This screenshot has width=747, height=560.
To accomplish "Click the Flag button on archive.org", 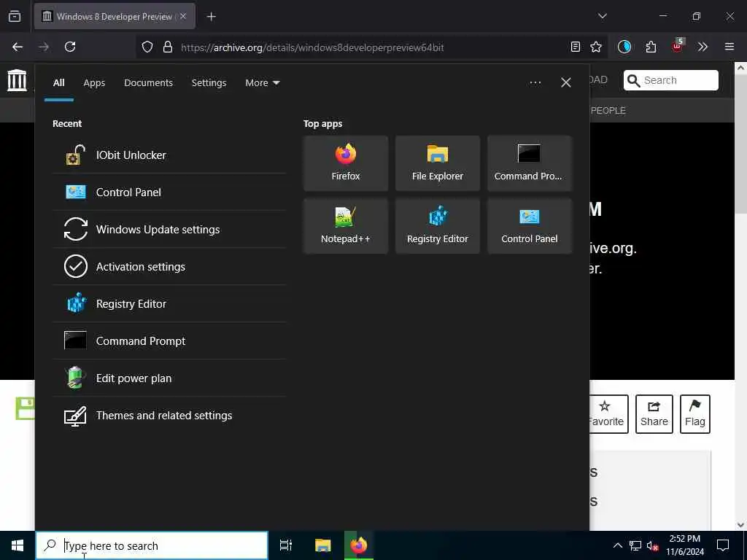I will pos(695,414).
